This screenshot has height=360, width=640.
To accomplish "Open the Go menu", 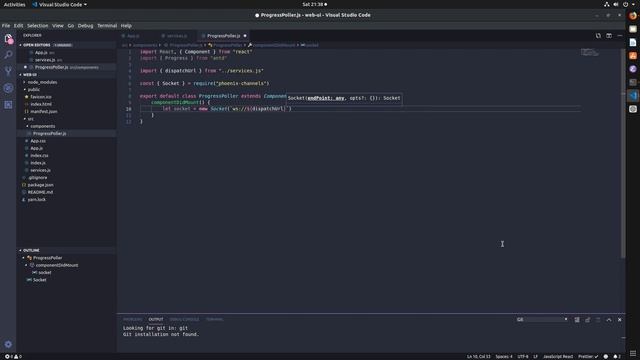I will tap(71, 25).
